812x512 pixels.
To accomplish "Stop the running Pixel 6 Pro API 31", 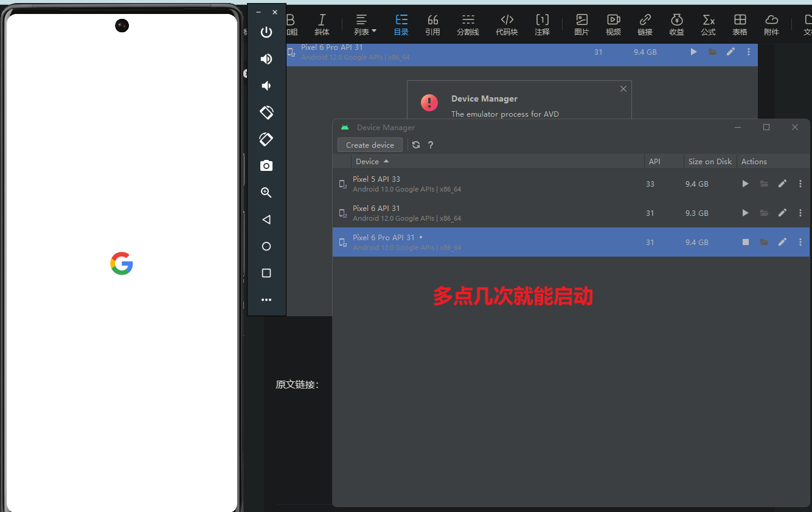I will click(745, 242).
